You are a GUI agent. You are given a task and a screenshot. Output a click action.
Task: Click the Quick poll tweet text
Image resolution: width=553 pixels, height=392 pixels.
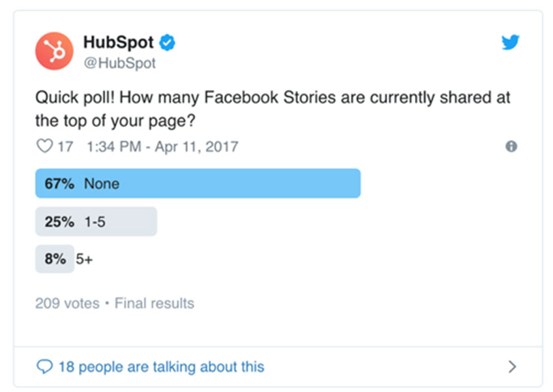273,109
